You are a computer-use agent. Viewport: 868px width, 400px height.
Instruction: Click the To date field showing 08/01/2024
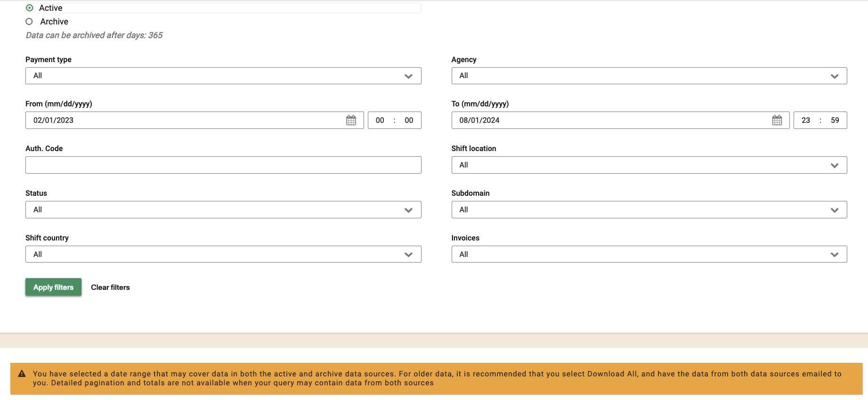620,120
